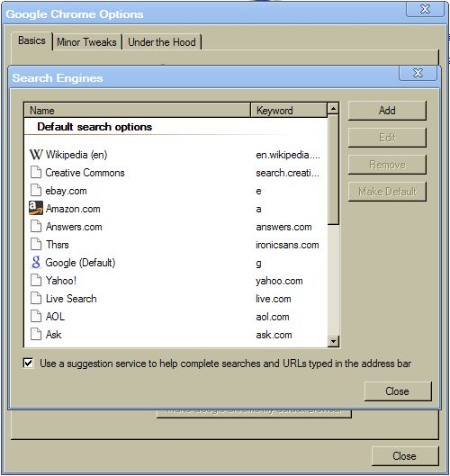Click the Amazon.com logo icon

(x=36, y=208)
